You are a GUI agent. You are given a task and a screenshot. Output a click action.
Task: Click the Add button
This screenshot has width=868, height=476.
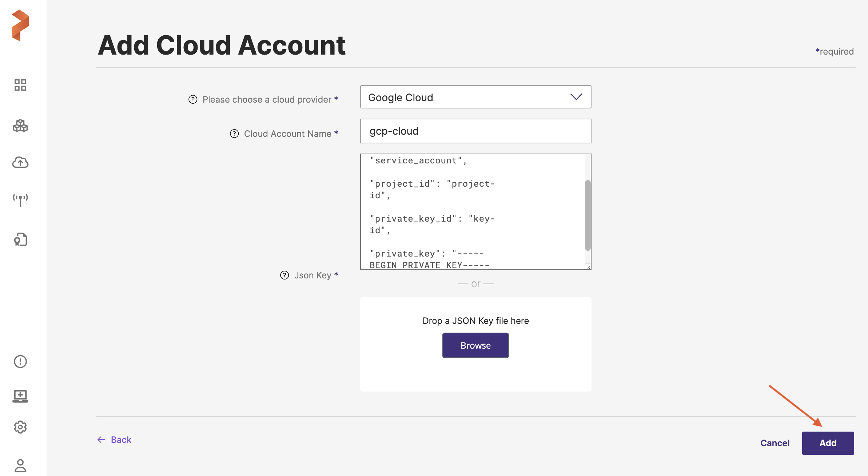click(828, 443)
